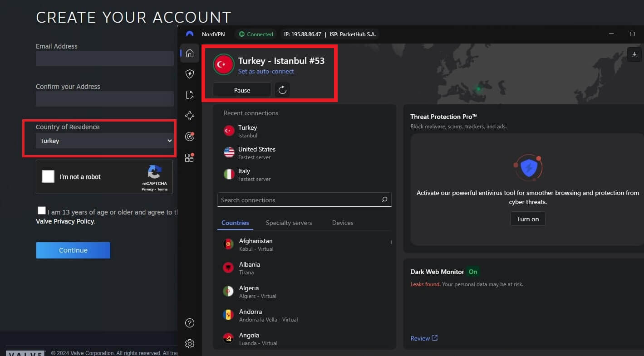Select the Dark Web Monitor target icon
Viewport: 644px width, 356px height.
click(189, 137)
